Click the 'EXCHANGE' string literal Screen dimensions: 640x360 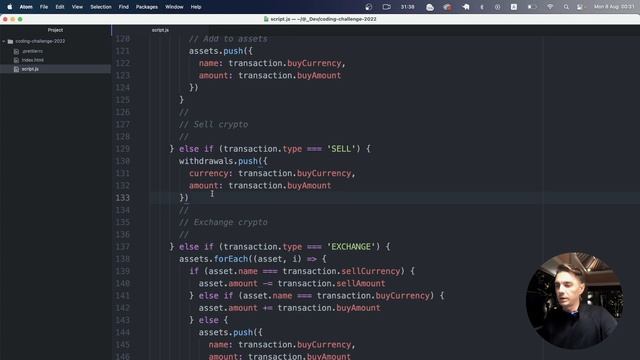351,247
